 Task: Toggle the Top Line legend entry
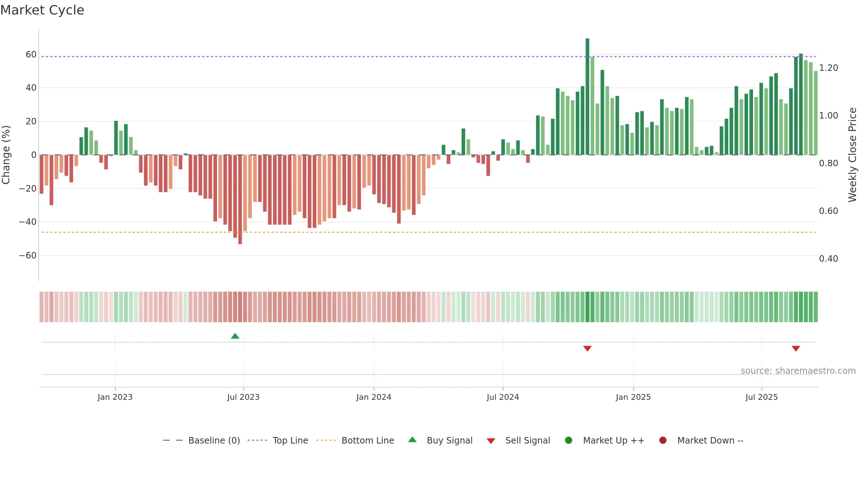(278, 440)
